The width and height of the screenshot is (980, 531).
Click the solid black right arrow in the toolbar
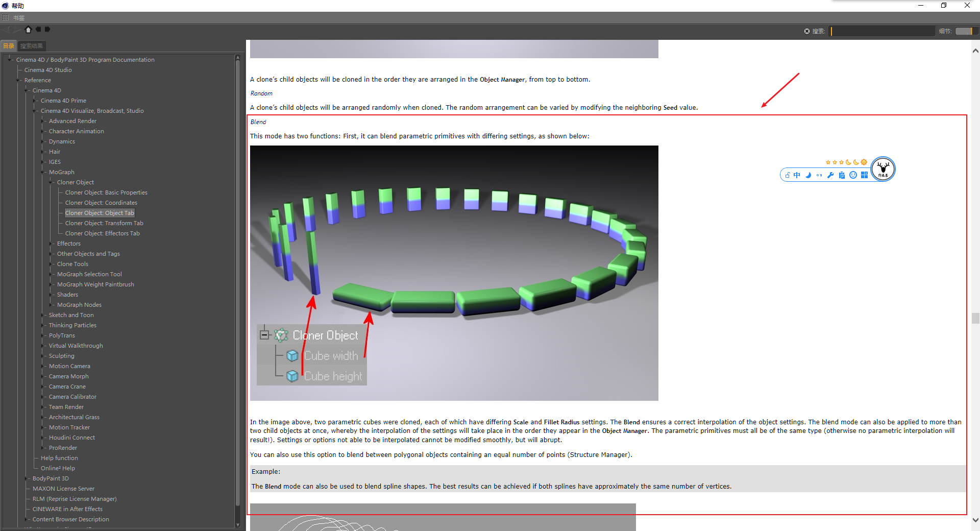click(x=47, y=30)
